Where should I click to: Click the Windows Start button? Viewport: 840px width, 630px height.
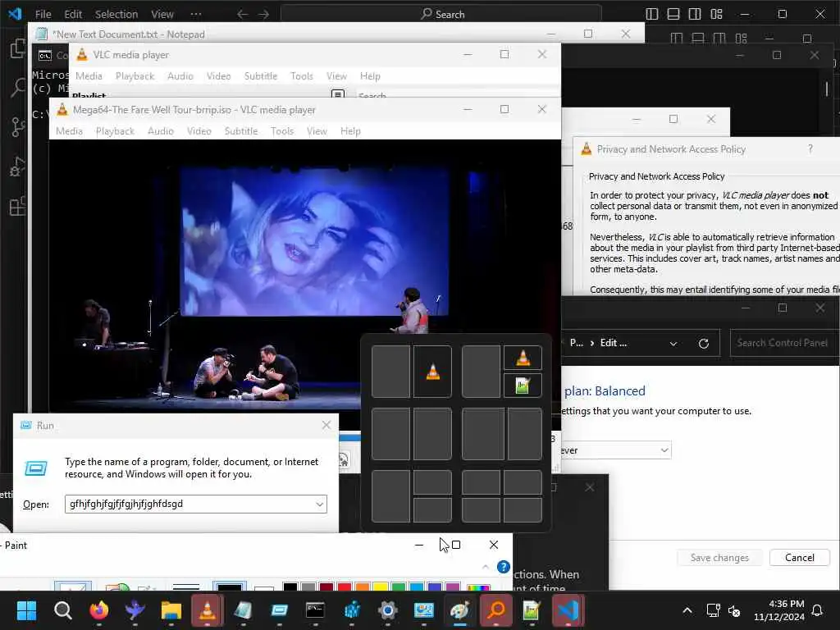(26, 610)
